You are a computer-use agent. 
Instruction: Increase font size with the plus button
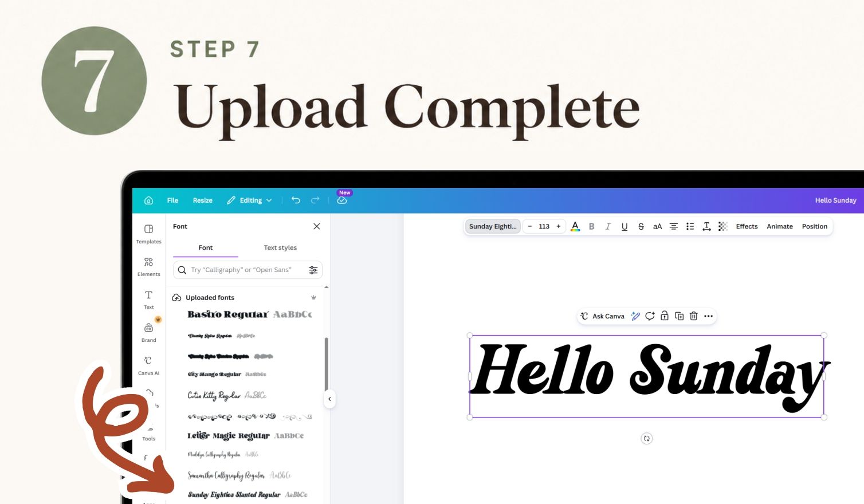tap(559, 226)
